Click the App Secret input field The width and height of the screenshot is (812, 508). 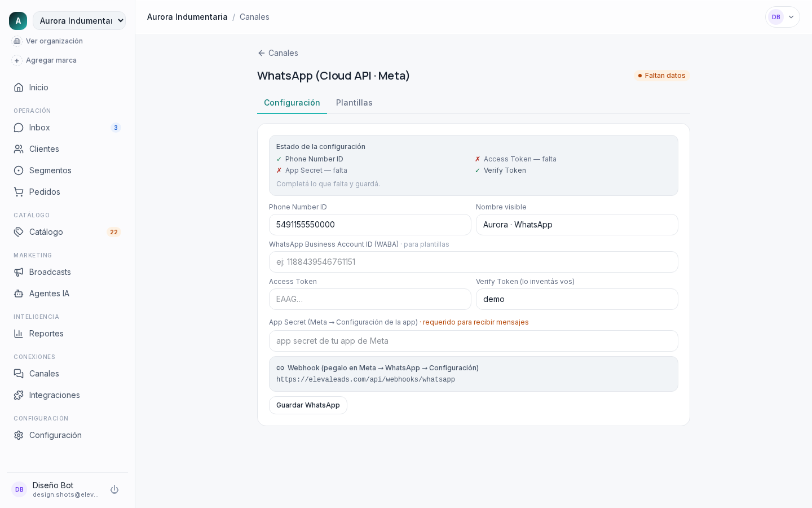[474, 341]
